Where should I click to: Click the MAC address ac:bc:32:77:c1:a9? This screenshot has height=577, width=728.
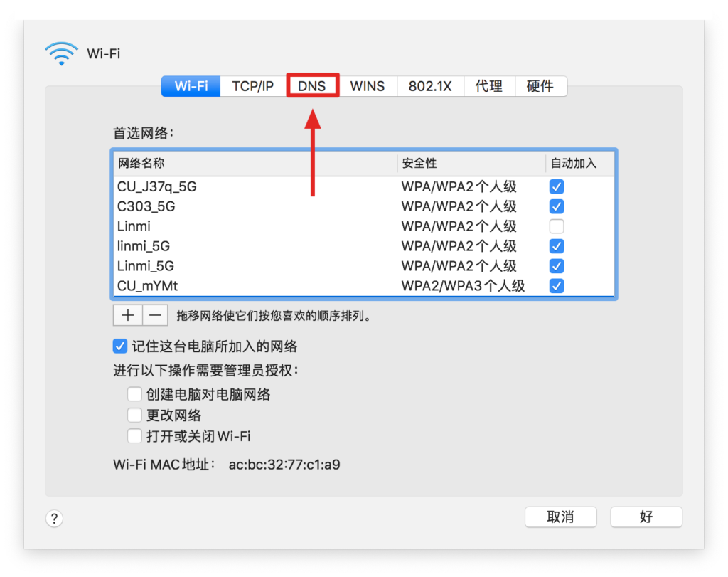(284, 465)
